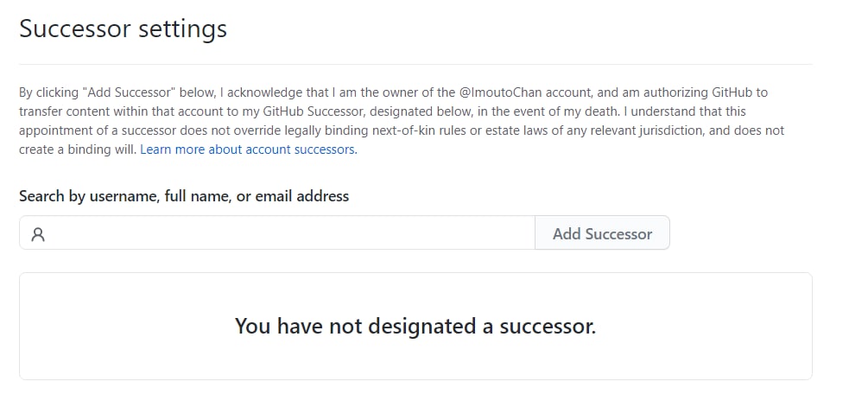Focus the successor username search input
Image resolution: width=868 pixels, height=407 pixels.
277,233
